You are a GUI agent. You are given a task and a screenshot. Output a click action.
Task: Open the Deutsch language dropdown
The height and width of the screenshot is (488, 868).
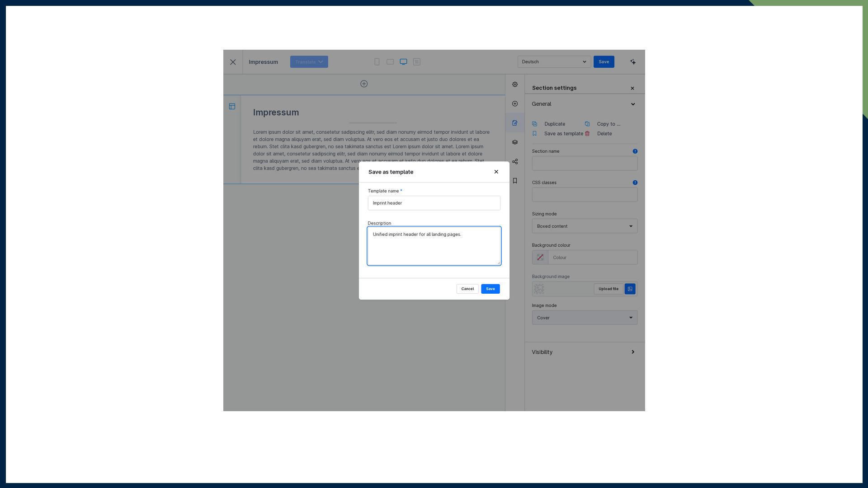click(x=554, y=62)
